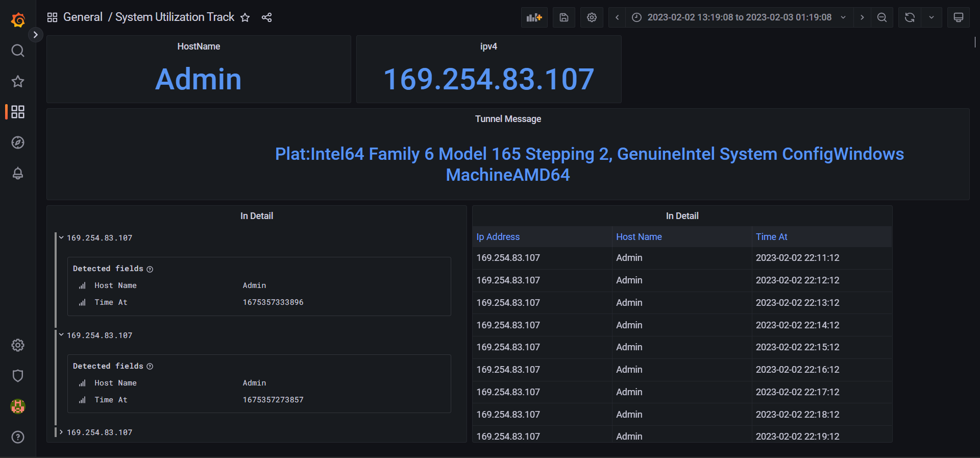This screenshot has width=980, height=458.
Task: Click the Add panel icon
Action: coord(534,17)
